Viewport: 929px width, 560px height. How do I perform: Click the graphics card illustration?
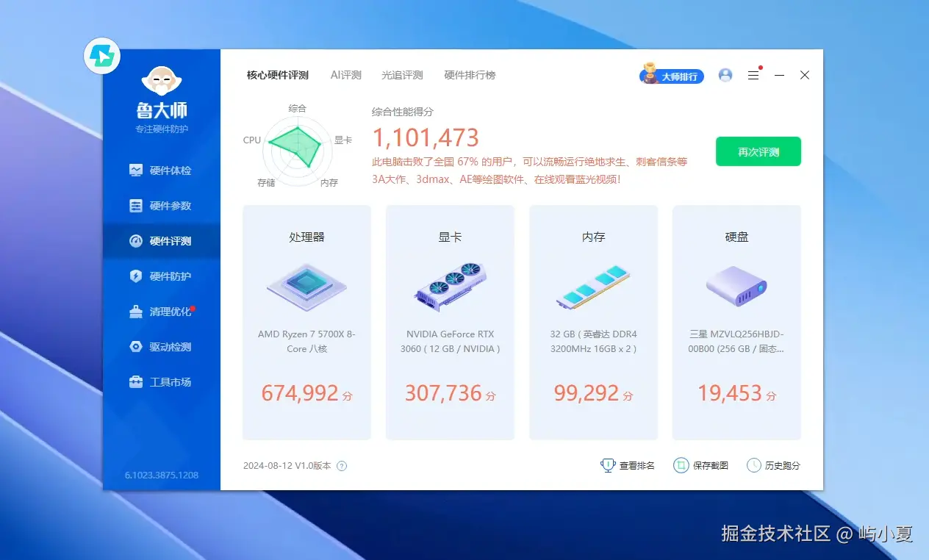[450, 287]
